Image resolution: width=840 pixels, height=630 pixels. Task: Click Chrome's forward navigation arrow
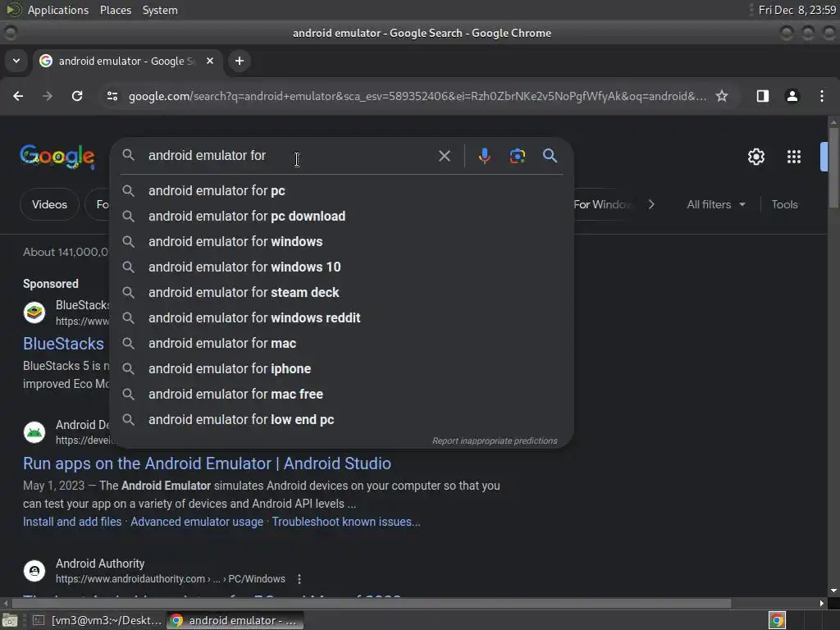[48, 96]
